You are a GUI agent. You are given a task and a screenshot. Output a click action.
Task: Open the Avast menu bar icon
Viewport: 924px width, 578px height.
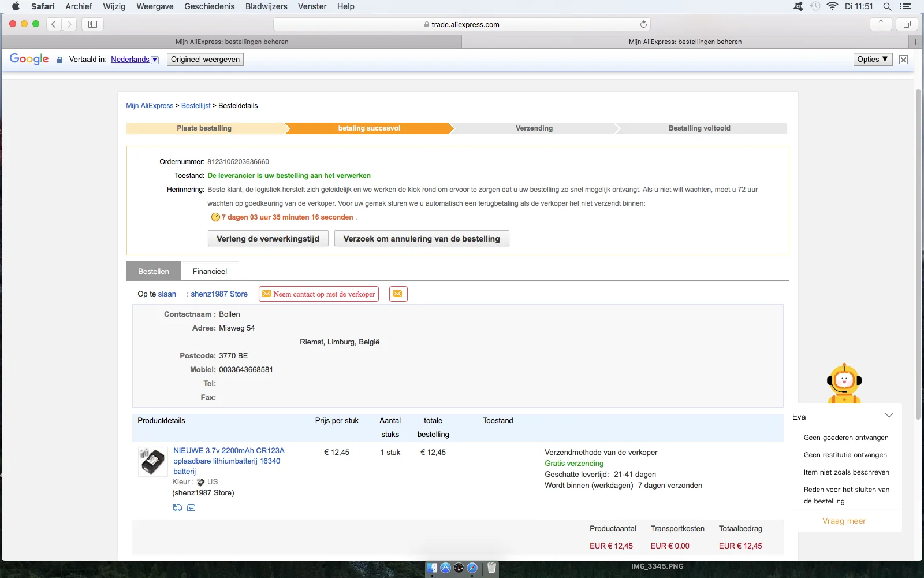(x=798, y=6)
